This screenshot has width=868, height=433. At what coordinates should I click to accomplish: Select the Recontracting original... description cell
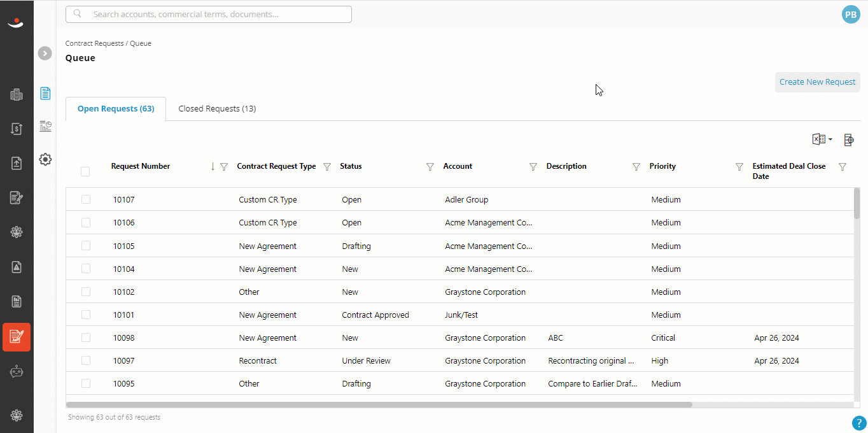pyautogui.click(x=591, y=360)
